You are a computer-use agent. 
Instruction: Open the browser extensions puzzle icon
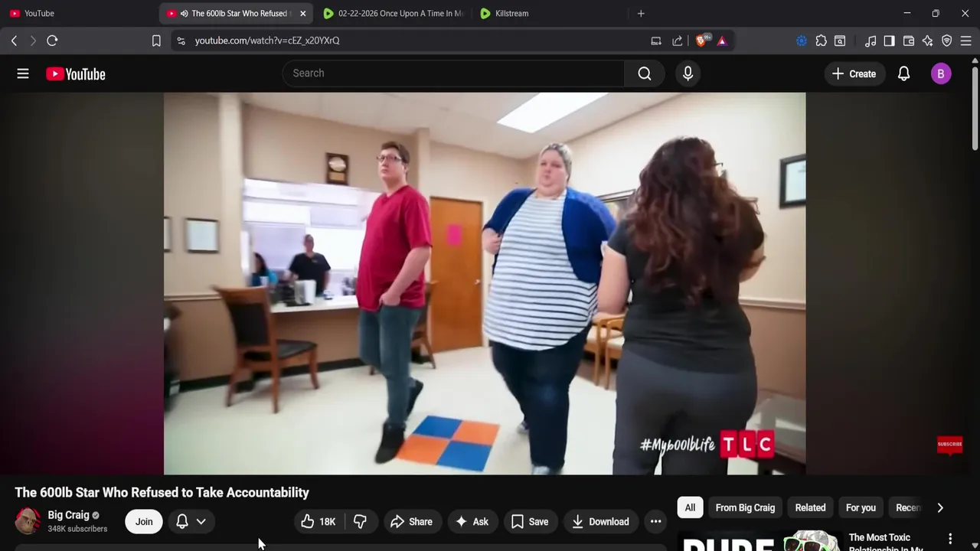821,41
